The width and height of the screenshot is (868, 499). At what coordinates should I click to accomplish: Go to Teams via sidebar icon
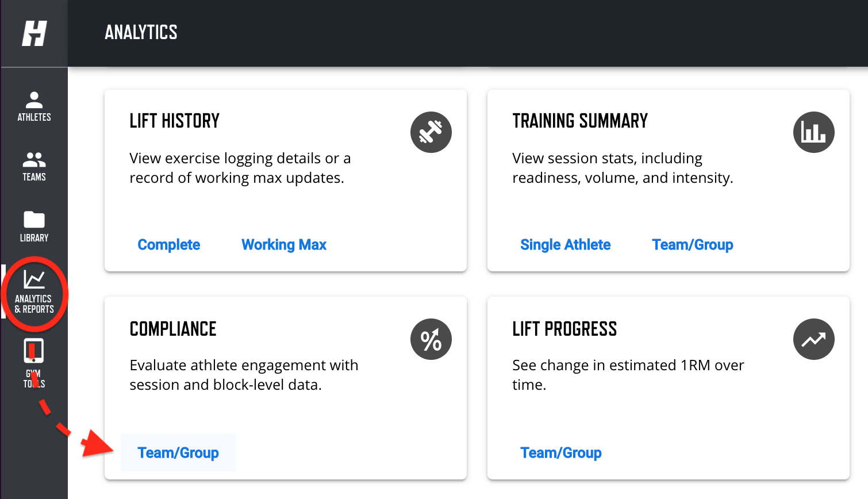coord(34,159)
